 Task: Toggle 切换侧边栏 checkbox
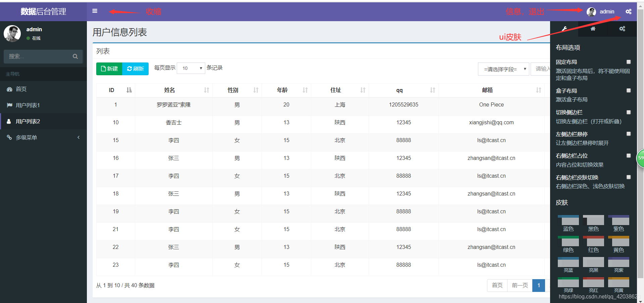[x=629, y=112]
